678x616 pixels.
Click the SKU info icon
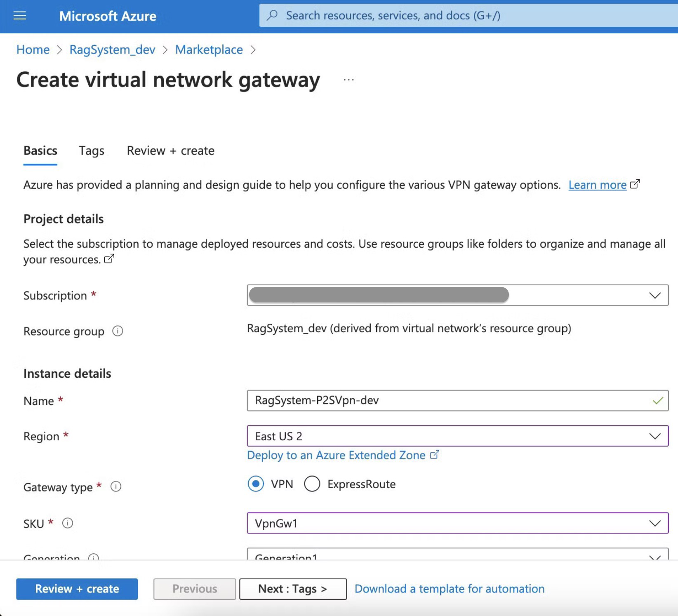click(68, 523)
